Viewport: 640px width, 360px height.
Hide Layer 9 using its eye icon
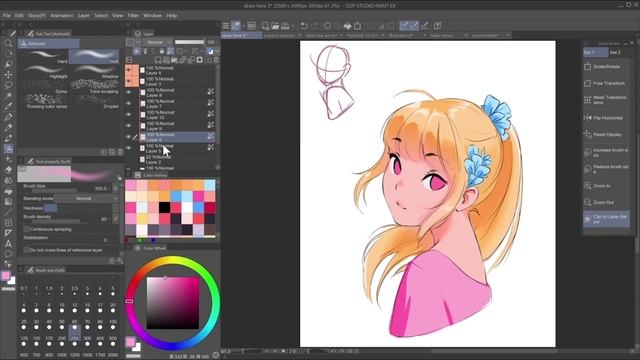click(129, 126)
